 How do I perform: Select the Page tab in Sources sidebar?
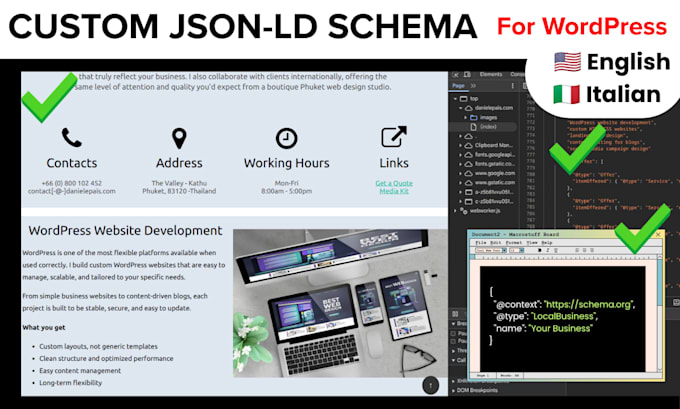458,85
